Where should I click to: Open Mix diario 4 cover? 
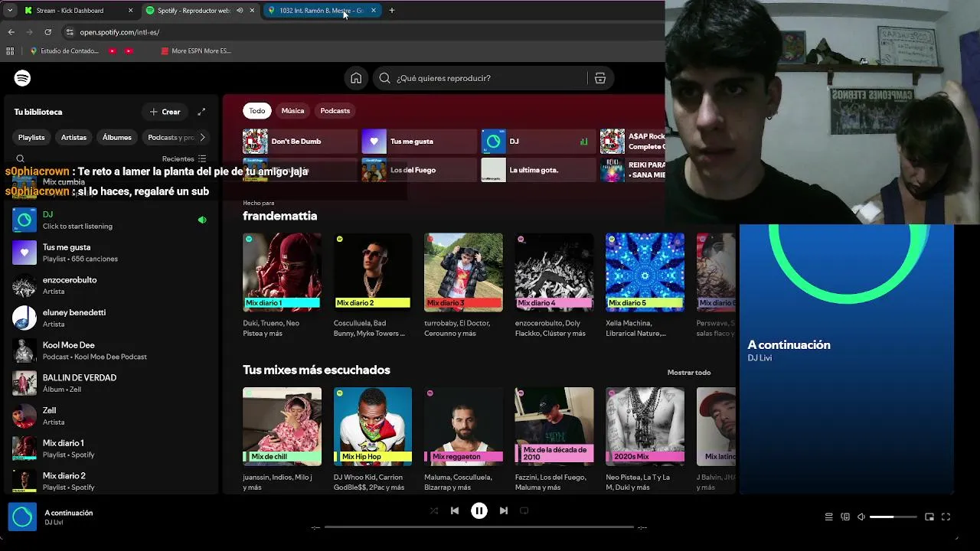point(554,272)
